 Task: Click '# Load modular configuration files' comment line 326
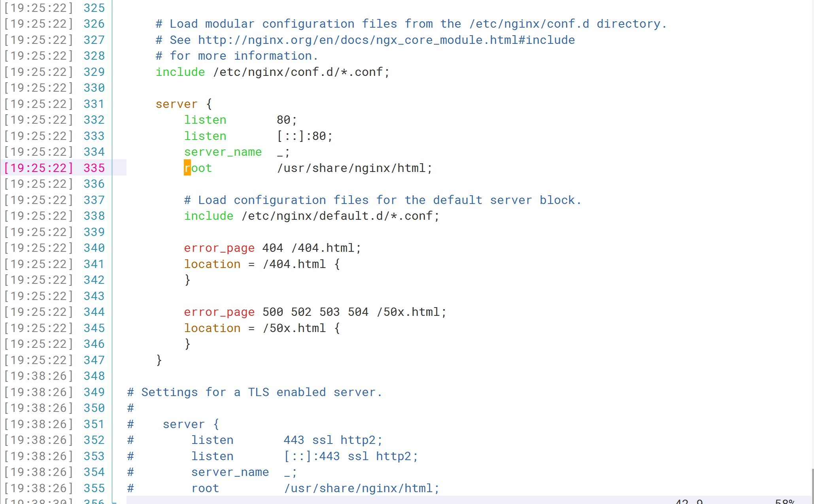[411, 24]
